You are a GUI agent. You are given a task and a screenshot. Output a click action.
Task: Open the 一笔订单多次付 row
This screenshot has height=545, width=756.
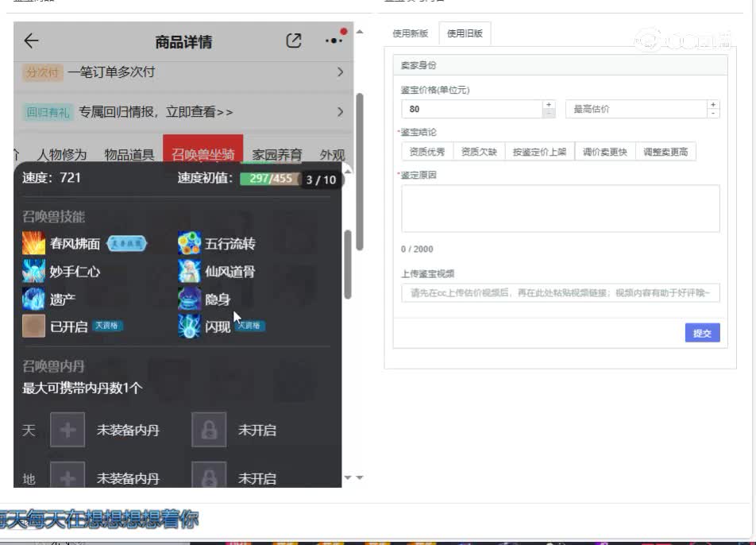(183, 72)
